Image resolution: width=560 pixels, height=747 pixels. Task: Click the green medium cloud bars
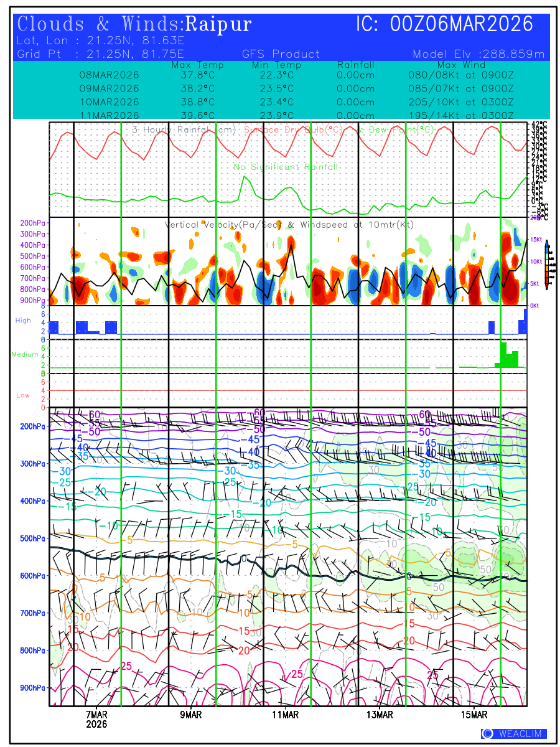point(508,356)
